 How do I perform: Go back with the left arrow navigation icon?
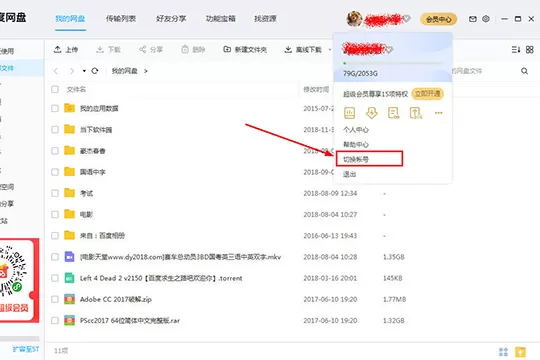56,71
